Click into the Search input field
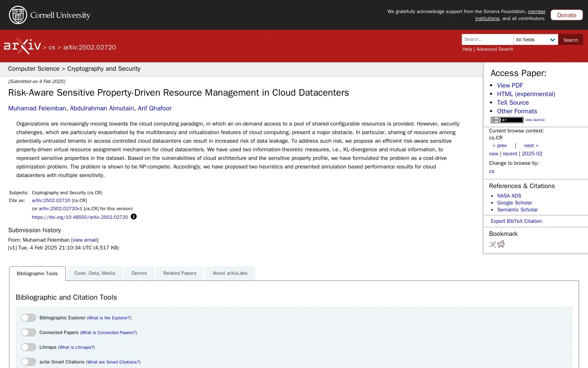This screenshot has width=588, height=368. coord(488,40)
